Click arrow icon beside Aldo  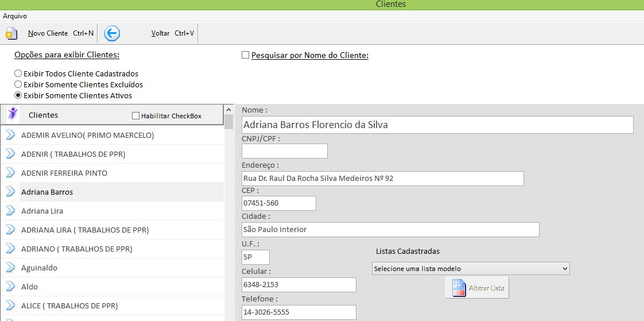pos(11,287)
